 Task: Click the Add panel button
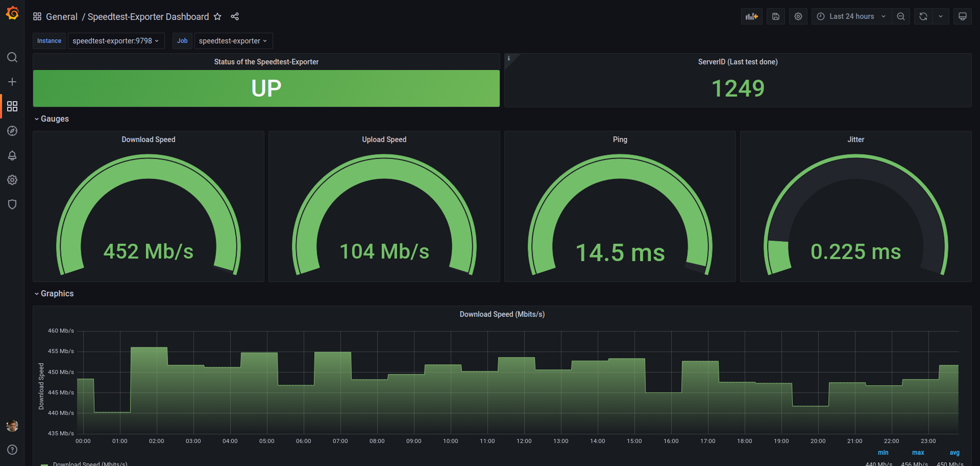pyautogui.click(x=752, y=16)
